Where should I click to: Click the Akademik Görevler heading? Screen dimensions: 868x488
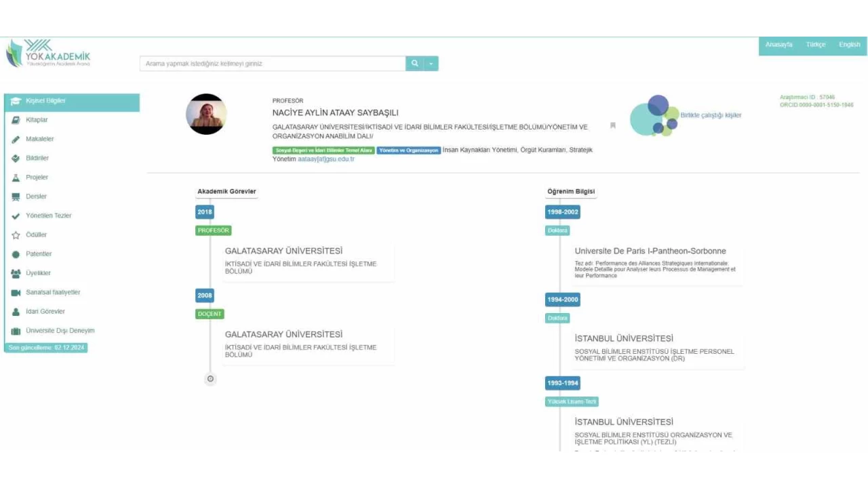226,192
